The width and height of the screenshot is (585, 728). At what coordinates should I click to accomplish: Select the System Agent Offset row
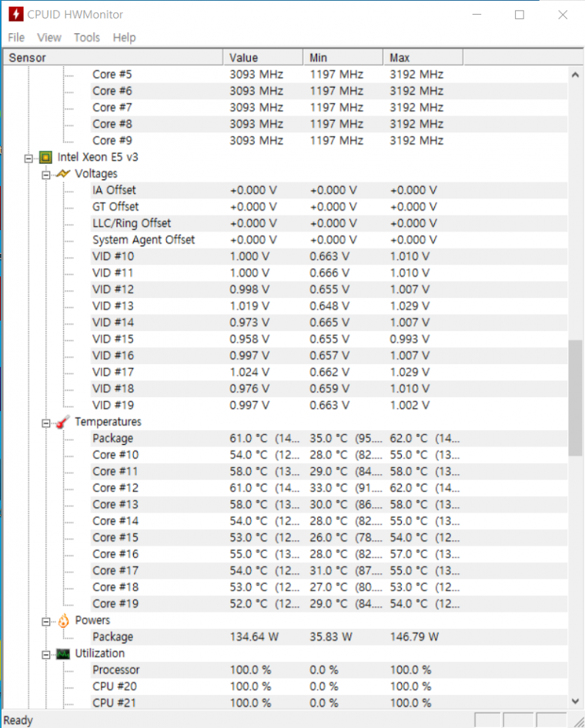329,240
